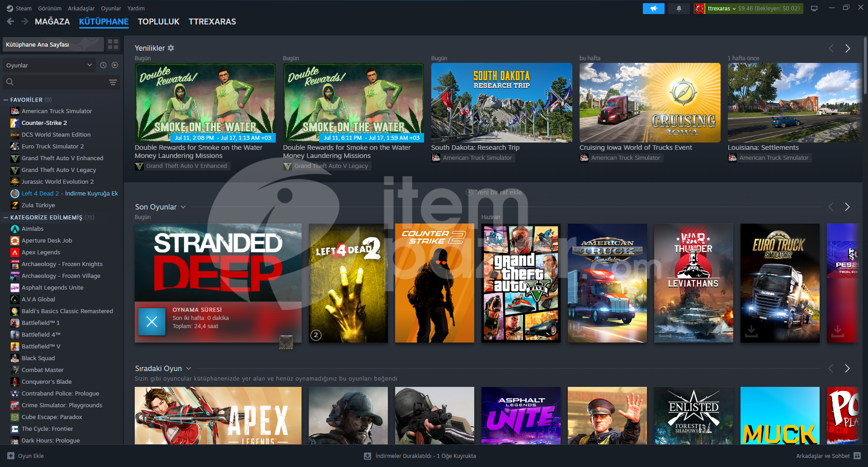Show next Yenilikler items arrow
The height and width of the screenshot is (467, 868).
pyautogui.click(x=848, y=48)
